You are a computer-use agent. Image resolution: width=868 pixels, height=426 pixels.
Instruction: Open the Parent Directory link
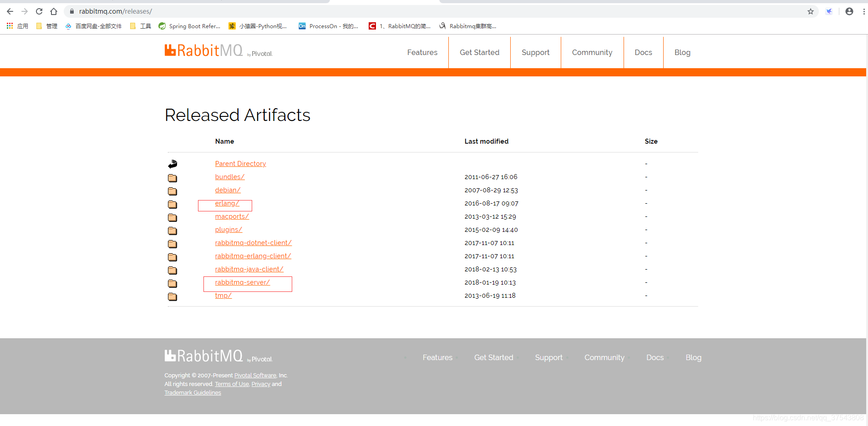coord(240,164)
